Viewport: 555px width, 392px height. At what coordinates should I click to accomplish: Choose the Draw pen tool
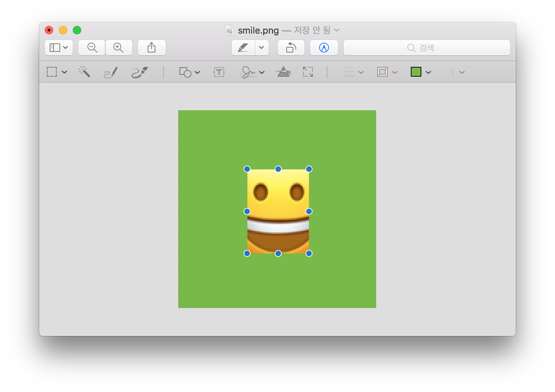140,72
